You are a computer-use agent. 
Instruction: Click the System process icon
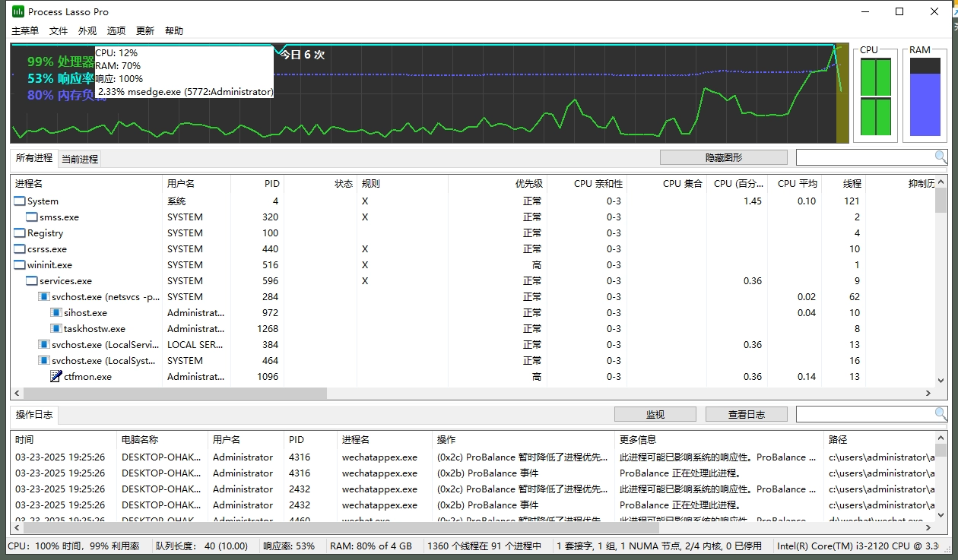[20, 201]
